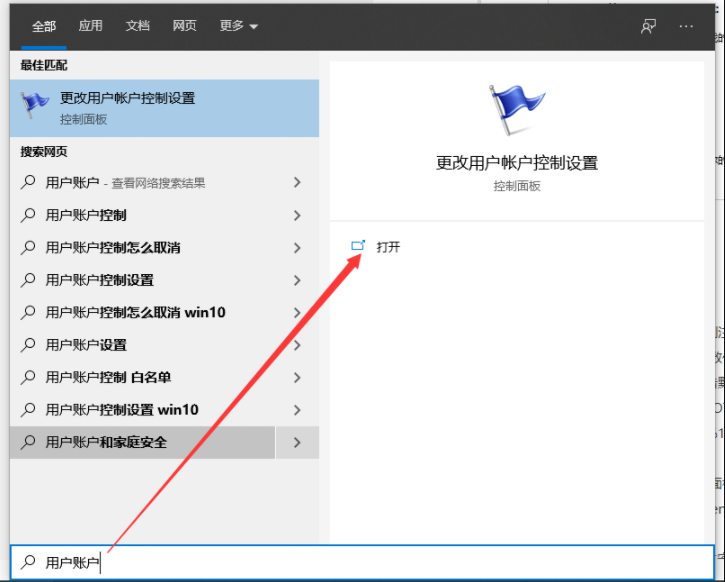The image size is (725, 582).
Task: Switch to the 应用 tab
Action: click(x=91, y=26)
